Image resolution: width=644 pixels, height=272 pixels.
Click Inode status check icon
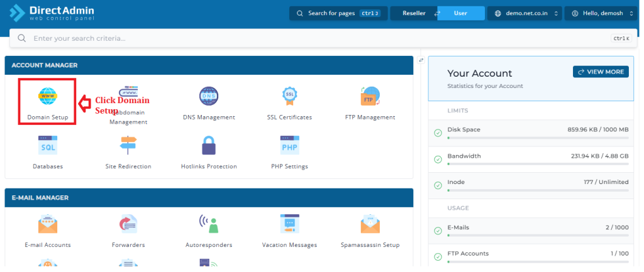[438, 185]
